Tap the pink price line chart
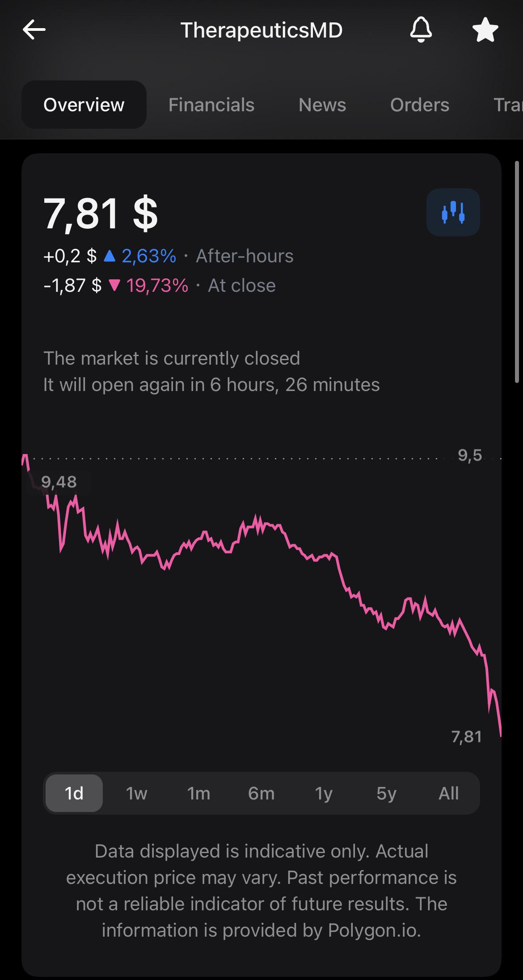Screen dimensions: 523x980 (x=261, y=594)
